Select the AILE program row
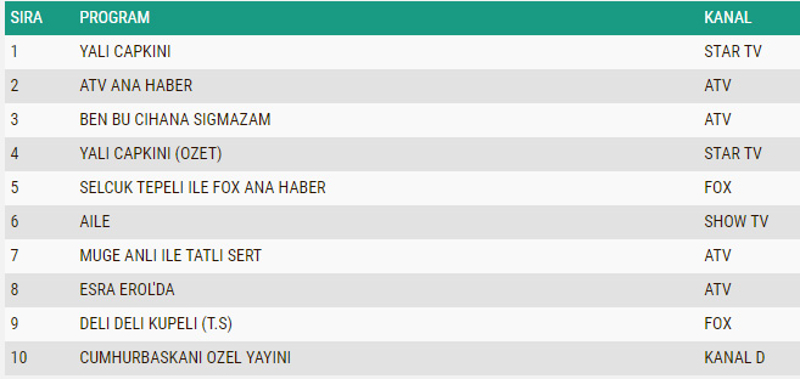 [402, 222]
